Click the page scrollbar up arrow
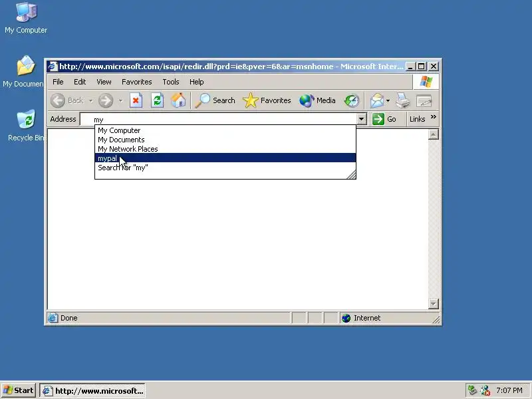Viewport: 532px width, 399px height. coord(434,135)
